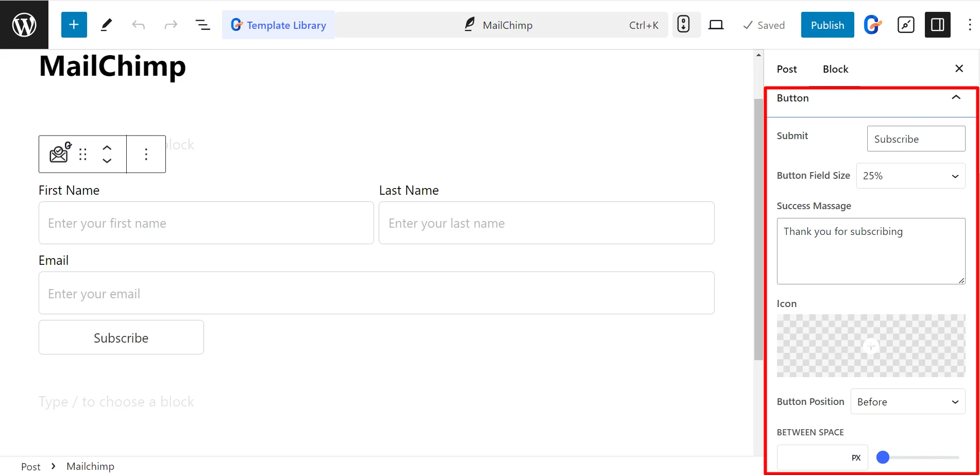Click the Between Space PX input field
Screen dimensions: 980x475
point(822,457)
